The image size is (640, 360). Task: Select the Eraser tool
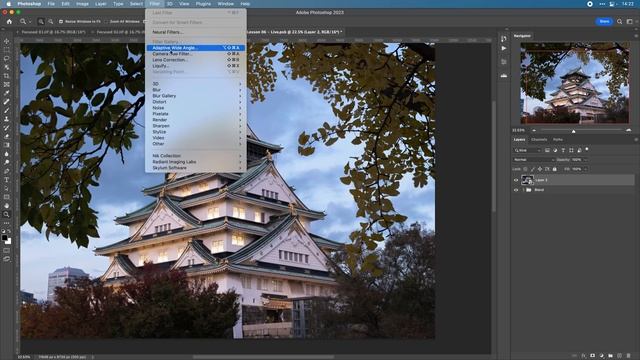click(7, 136)
